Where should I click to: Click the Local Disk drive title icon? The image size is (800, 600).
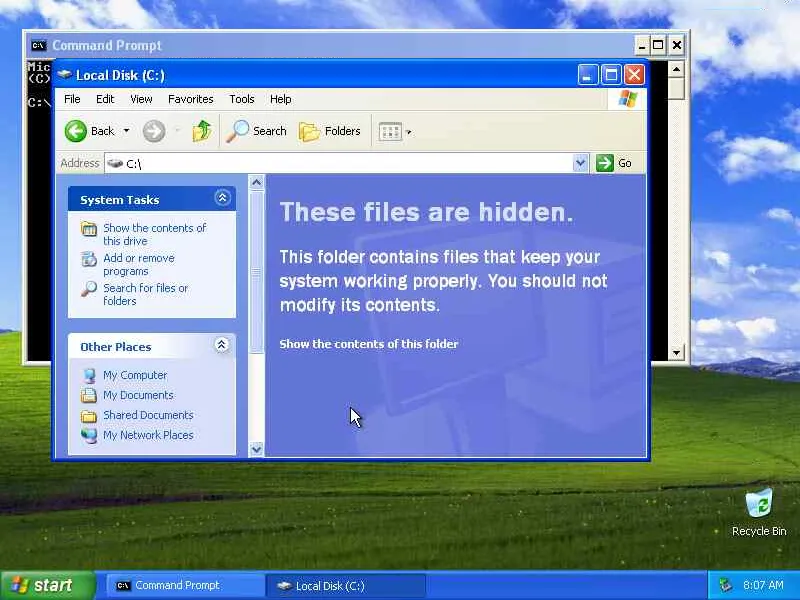64,74
